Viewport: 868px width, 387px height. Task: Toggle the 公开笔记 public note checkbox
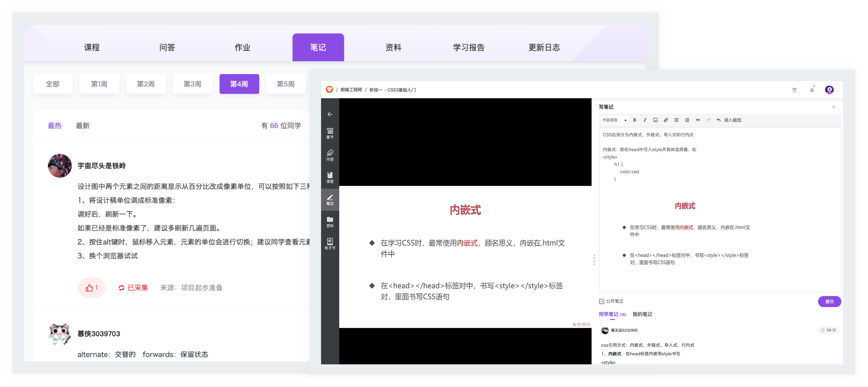(x=602, y=302)
